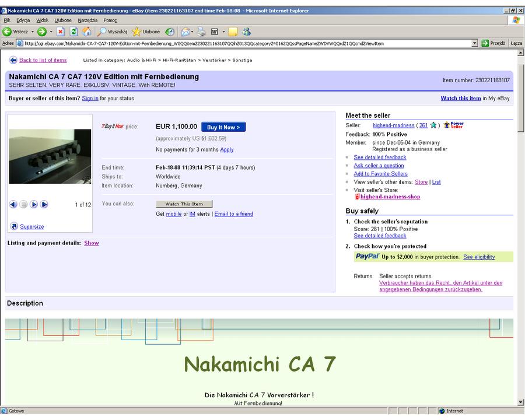Open See detailed feedback under Meet the seller
The height and width of the screenshot is (420, 525).
(x=380, y=157)
